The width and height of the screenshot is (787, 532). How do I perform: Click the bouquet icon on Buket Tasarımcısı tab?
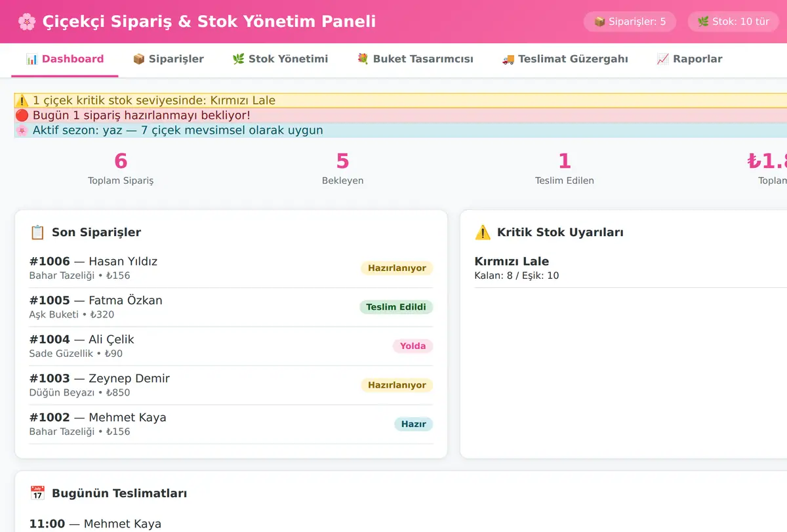[363, 59]
